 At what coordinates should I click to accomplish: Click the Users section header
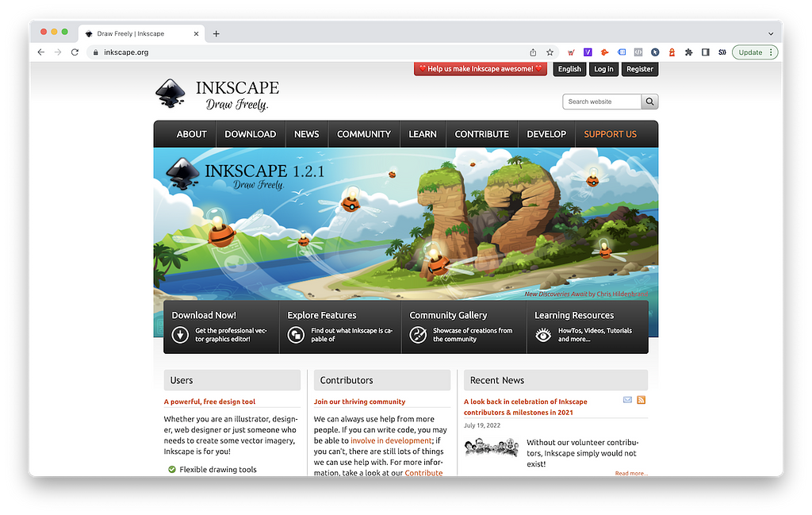coord(232,380)
